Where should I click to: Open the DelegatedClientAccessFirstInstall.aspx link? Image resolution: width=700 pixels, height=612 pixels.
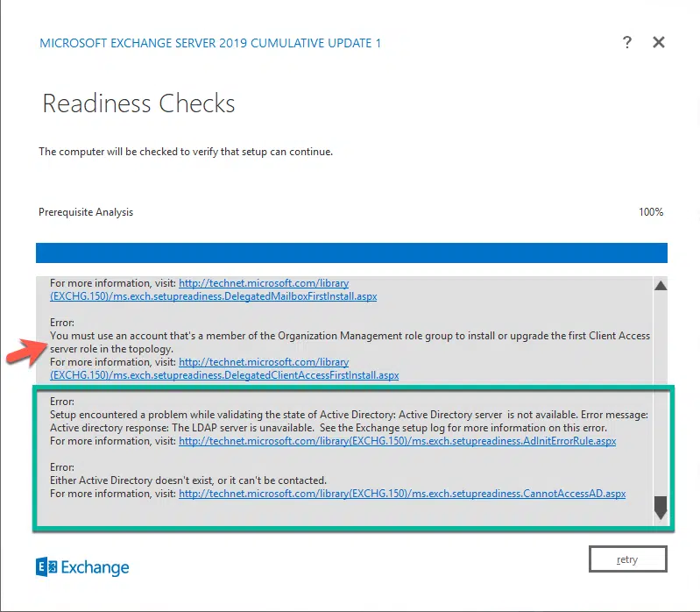point(224,368)
